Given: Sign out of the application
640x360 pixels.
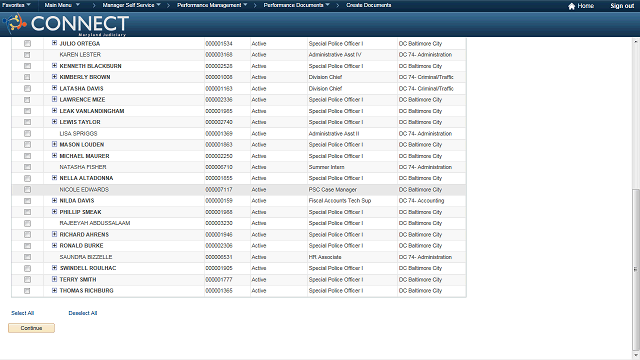Looking at the screenshot, I should point(622,6).
